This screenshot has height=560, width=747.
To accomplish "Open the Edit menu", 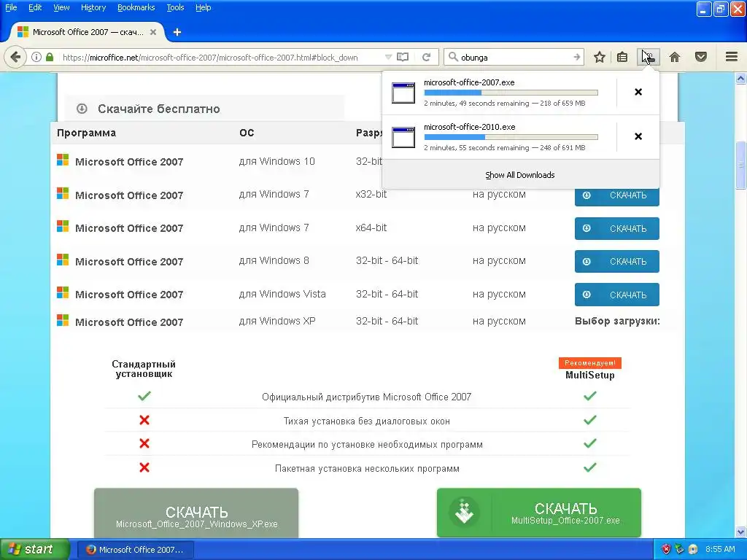I will (x=35, y=7).
